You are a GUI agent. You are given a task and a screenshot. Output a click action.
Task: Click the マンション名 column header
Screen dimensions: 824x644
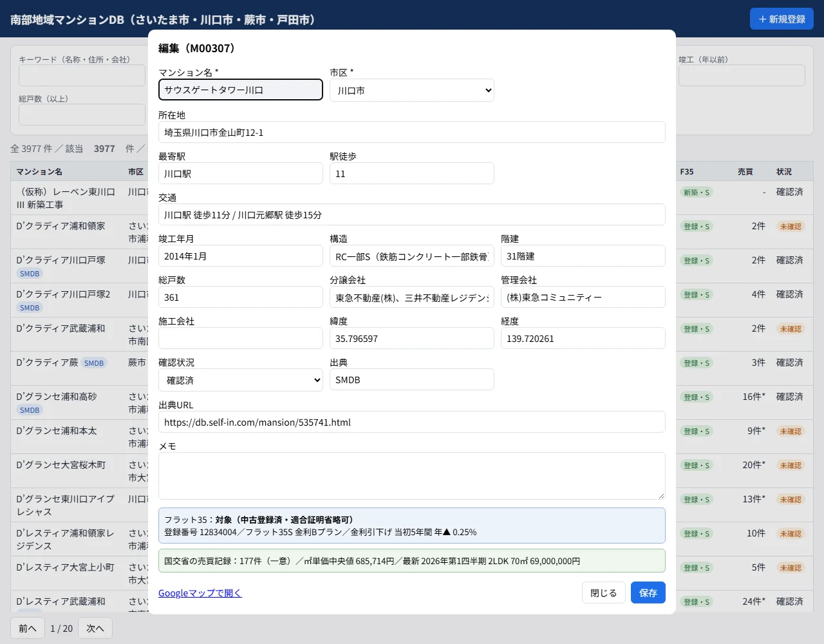point(39,172)
